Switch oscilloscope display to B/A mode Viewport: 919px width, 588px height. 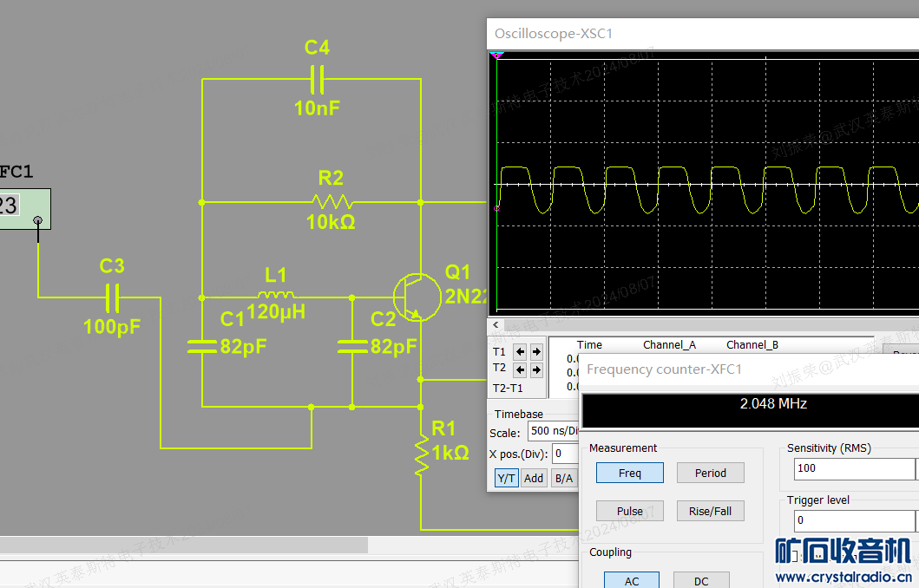563,478
